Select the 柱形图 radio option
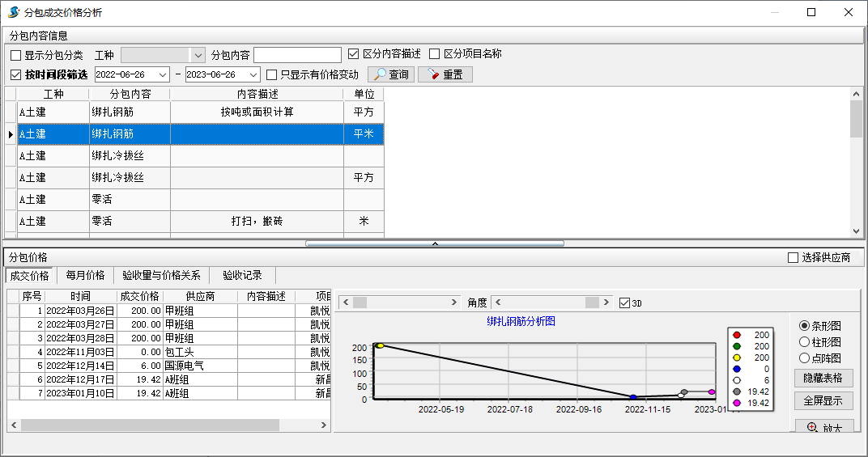The image size is (868, 457). [804, 342]
